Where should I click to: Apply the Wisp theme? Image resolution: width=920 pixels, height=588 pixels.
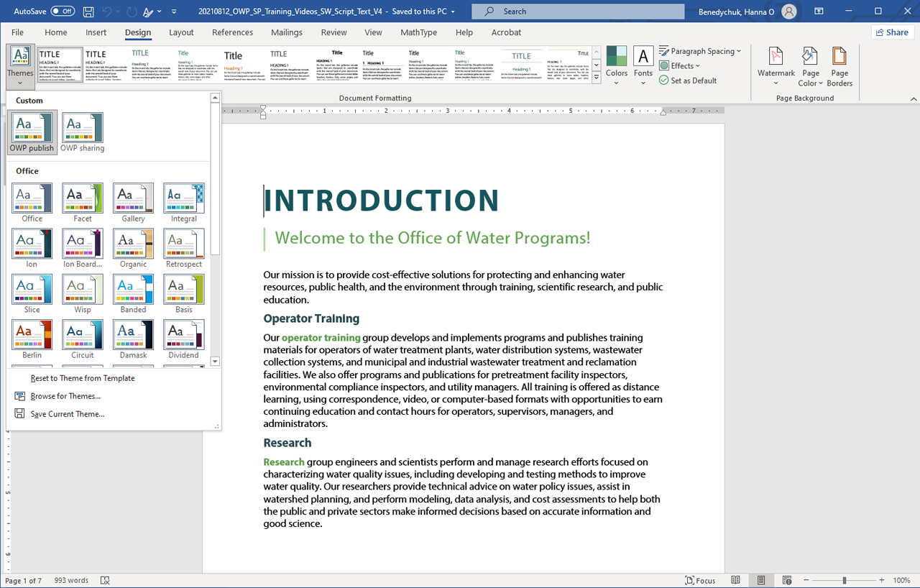(x=83, y=294)
